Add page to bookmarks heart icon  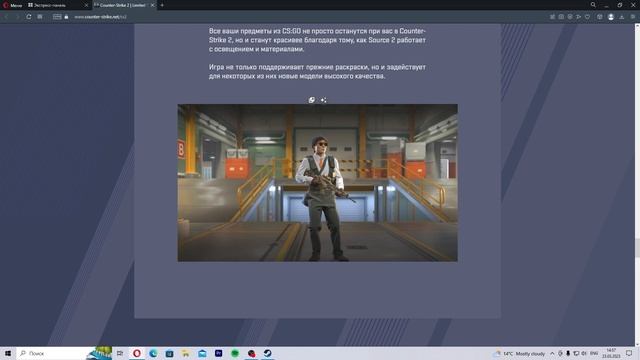click(587, 17)
